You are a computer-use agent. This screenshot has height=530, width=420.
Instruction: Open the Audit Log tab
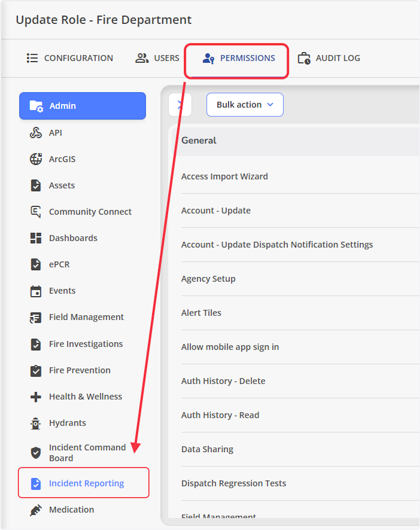[329, 58]
